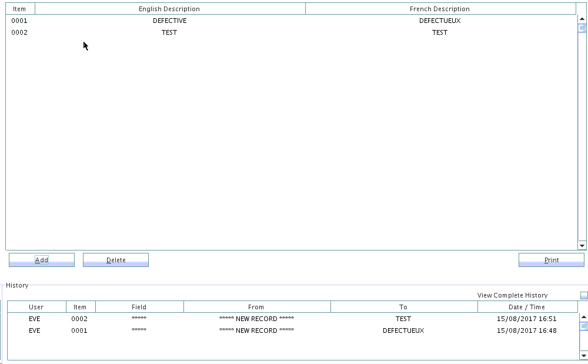
Task: Enable the View Complete History checkbox
Action: click(x=584, y=295)
